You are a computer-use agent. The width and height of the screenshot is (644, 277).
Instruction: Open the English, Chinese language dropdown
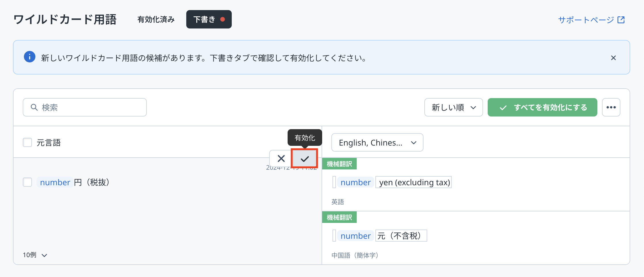click(377, 143)
